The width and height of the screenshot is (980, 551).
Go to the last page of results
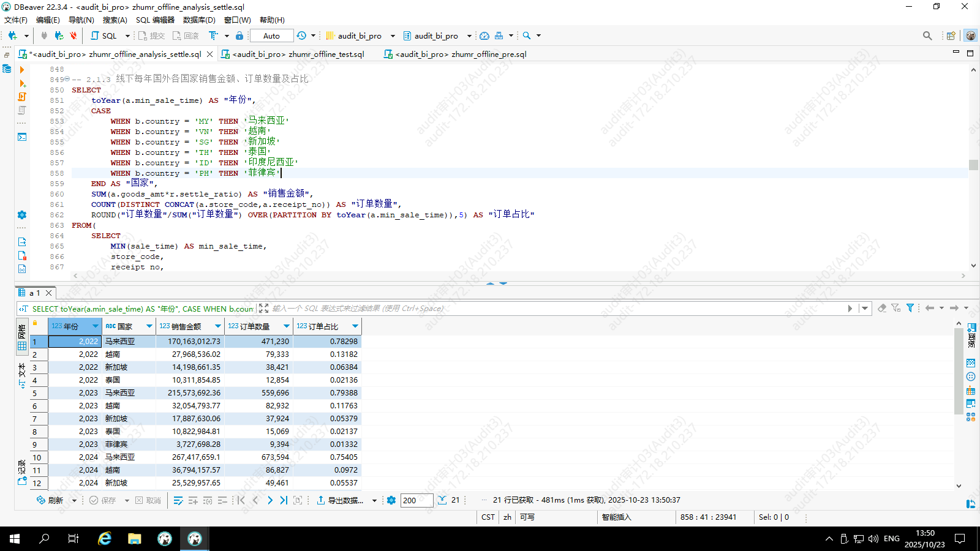(x=284, y=500)
